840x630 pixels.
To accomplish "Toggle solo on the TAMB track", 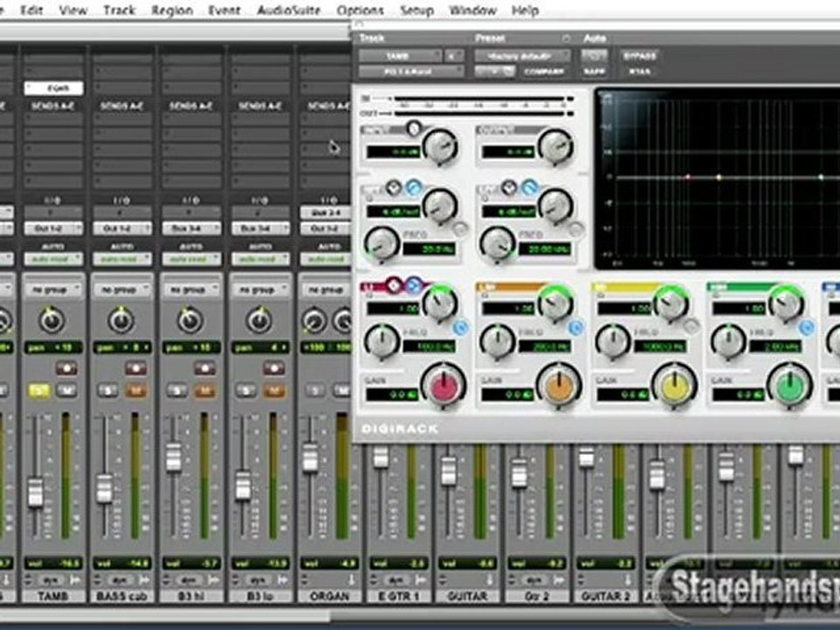I will pos(38,390).
